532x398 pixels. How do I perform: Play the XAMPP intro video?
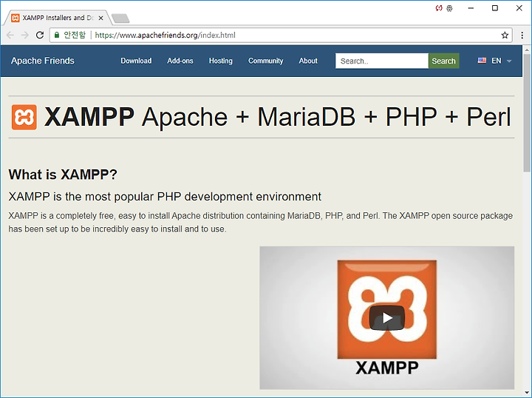(386, 318)
